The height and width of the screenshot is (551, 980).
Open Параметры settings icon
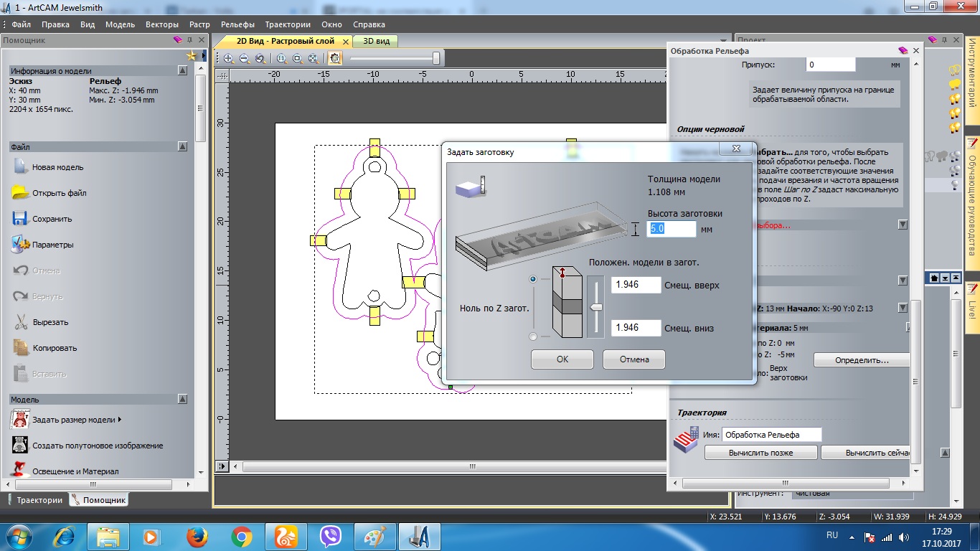20,245
